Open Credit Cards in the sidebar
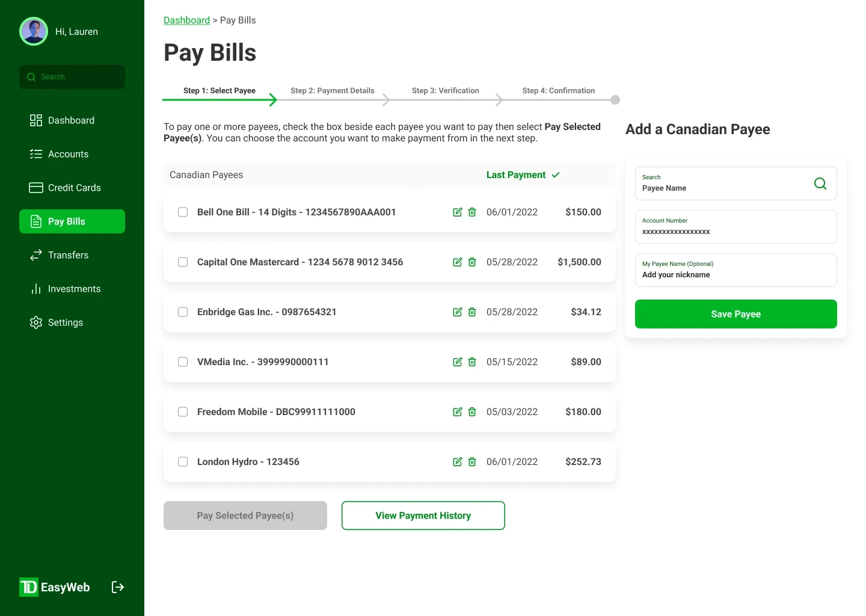This screenshot has height=616, width=866. (x=72, y=188)
